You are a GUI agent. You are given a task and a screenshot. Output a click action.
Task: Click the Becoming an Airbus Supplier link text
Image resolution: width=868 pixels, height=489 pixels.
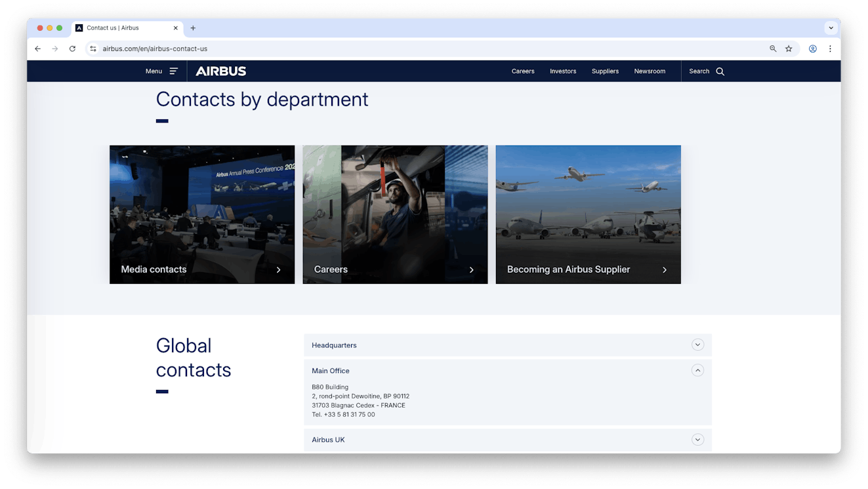568,269
